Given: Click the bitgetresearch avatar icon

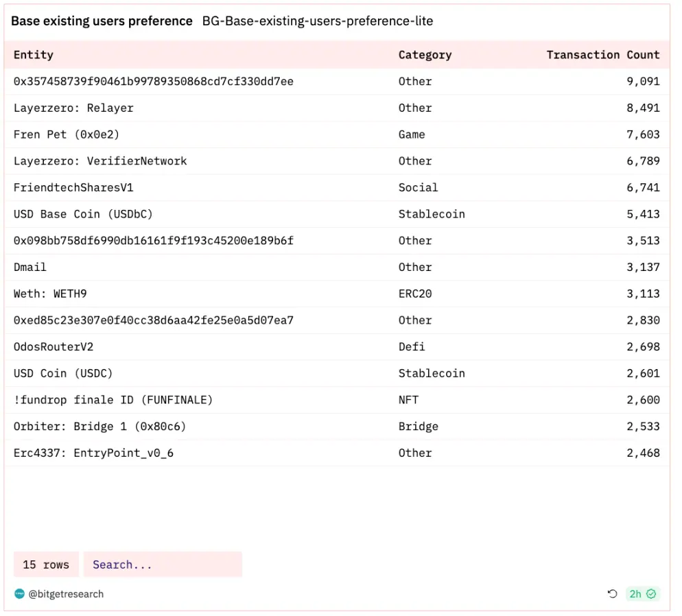Looking at the screenshot, I should pos(19,594).
